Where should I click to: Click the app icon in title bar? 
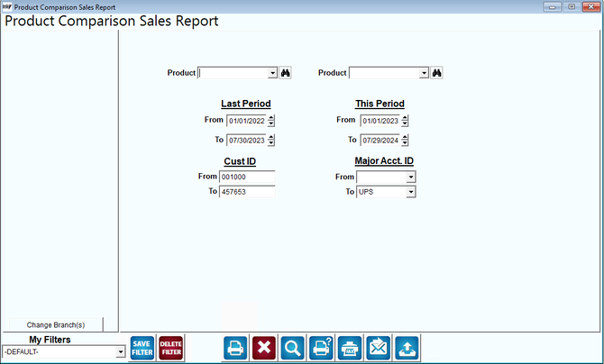click(x=7, y=6)
